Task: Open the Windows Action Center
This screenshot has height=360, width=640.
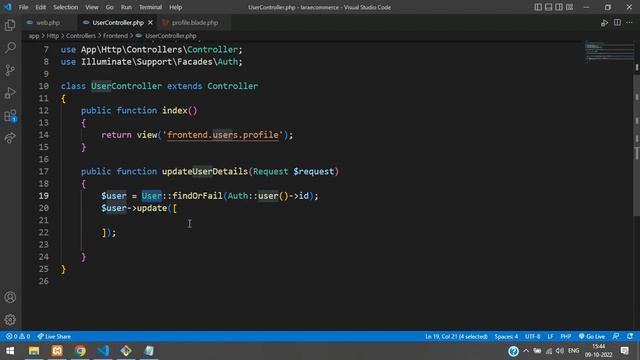Action: pos(624,351)
